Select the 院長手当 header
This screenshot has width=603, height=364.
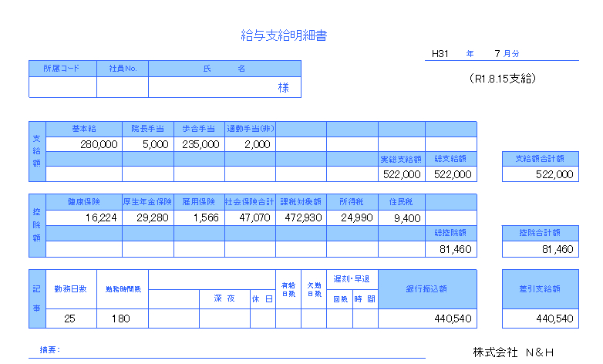click(148, 129)
